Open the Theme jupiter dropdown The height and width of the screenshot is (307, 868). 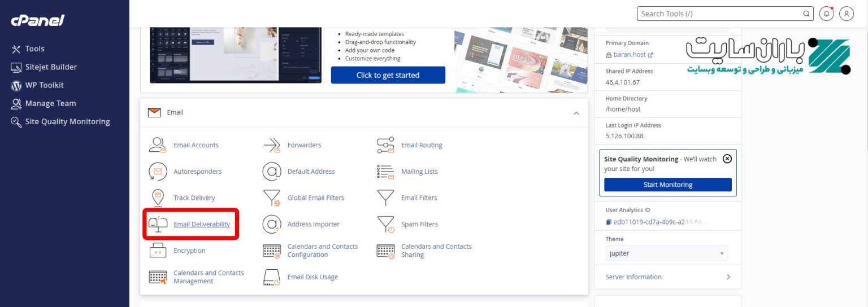pyautogui.click(x=666, y=253)
